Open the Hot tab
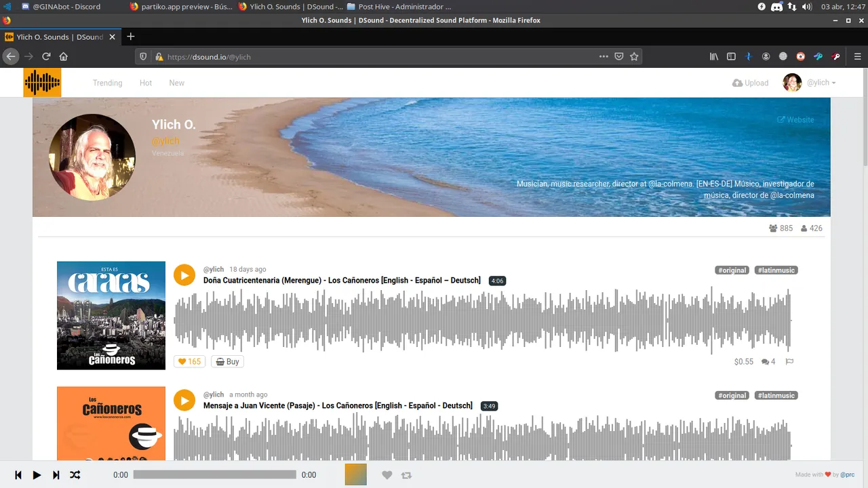Image resolution: width=868 pixels, height=488 pixels. (x=146, y=83)
